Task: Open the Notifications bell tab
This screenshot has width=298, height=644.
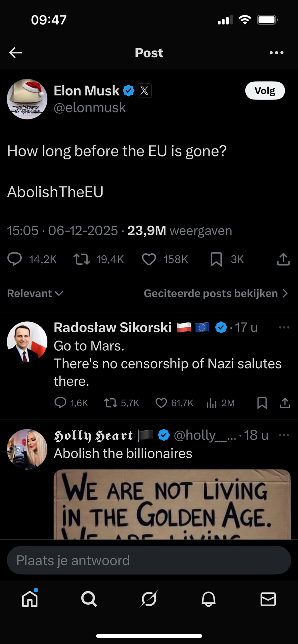Action: tap(209, 599)
